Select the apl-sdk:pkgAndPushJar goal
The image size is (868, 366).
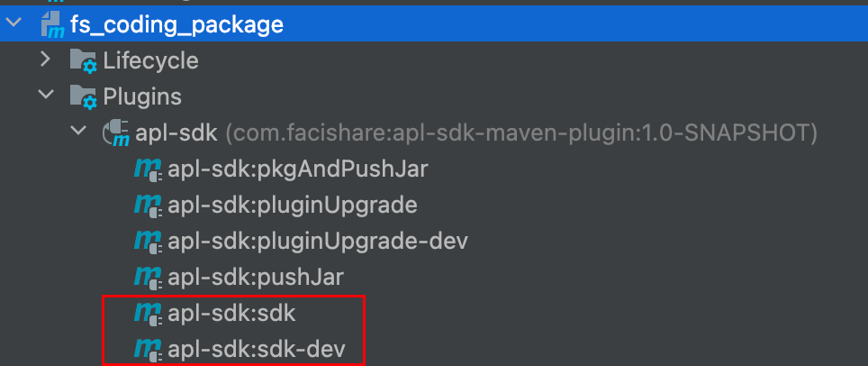click(297, 169)
